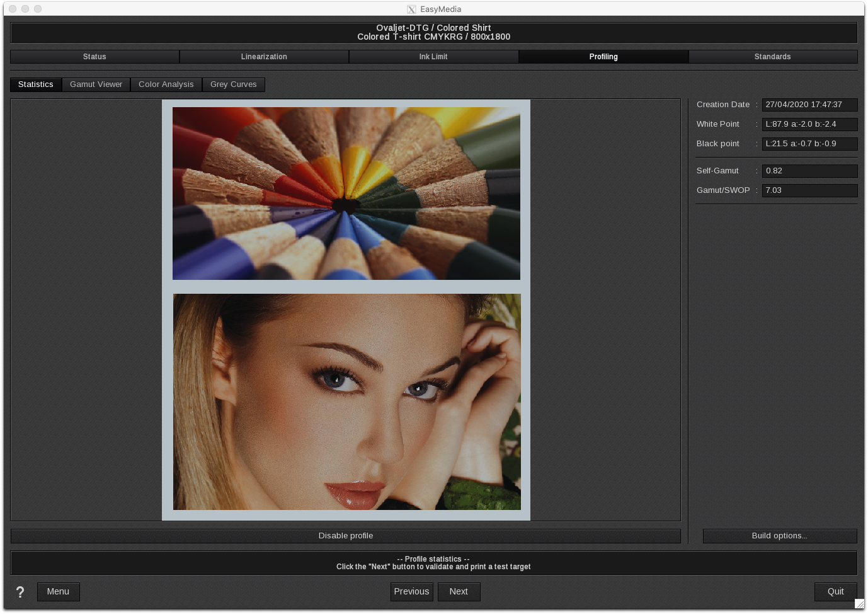The image size is (868, 614).
Task: Click the window resize grip icon
Action: click(859, 604)
